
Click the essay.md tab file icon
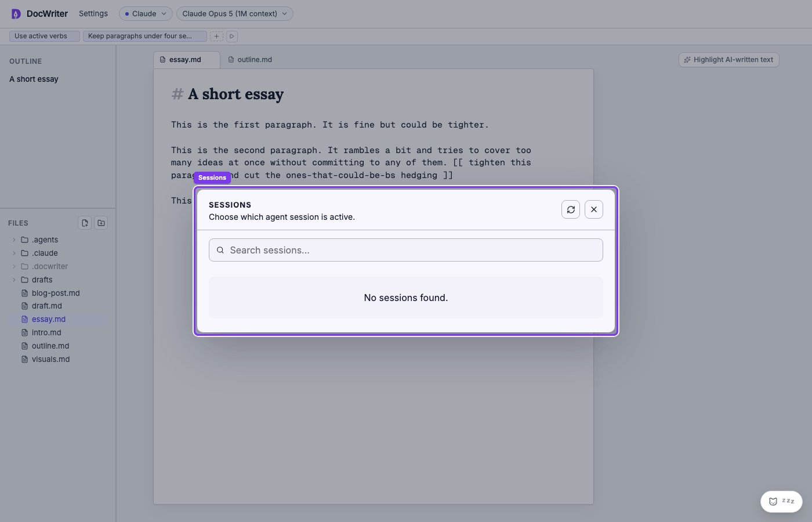tap(163, 60)
